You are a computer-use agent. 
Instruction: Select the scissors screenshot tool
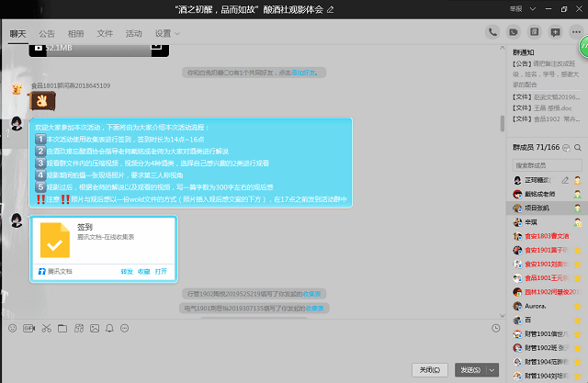(47, 328)
